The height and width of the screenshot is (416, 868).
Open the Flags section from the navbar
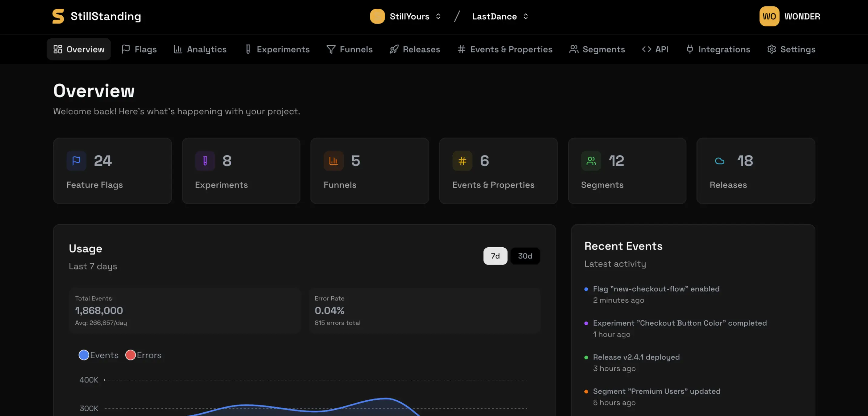click(139, 49)
